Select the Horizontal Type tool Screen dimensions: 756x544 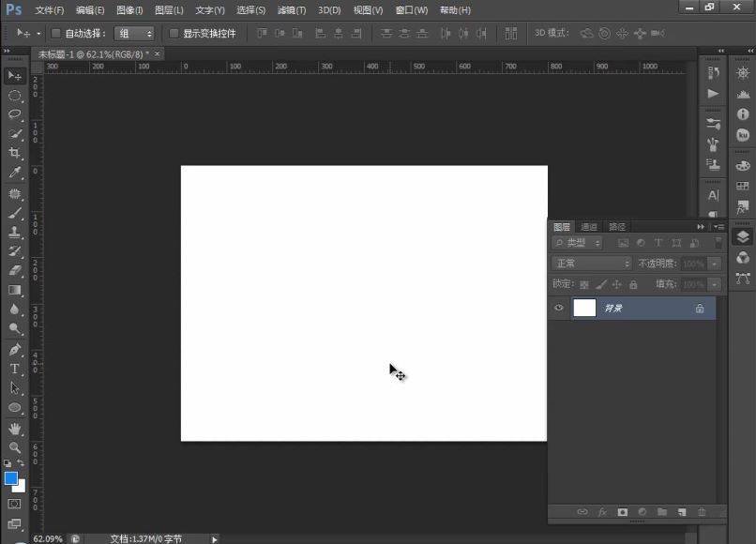pos(14,369)
